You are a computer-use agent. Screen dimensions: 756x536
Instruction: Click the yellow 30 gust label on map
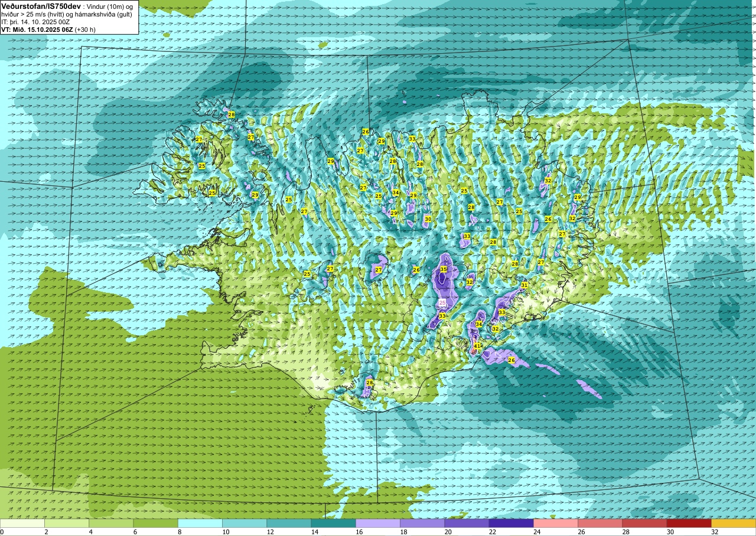point(428,219)
